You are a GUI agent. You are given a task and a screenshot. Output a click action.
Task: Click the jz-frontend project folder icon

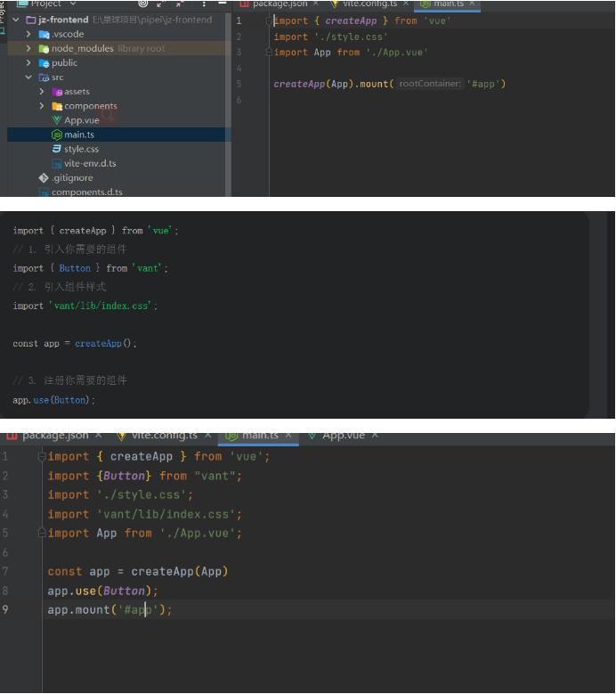pos(31,20)
